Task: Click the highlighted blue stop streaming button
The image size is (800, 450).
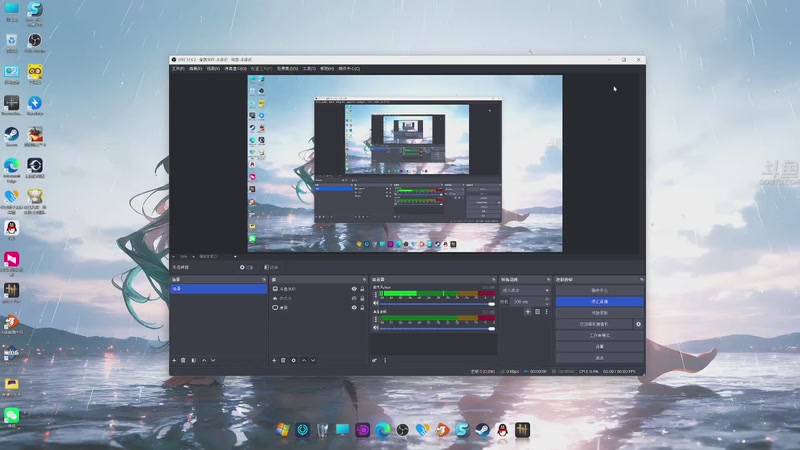Action: tap(599, 302)
